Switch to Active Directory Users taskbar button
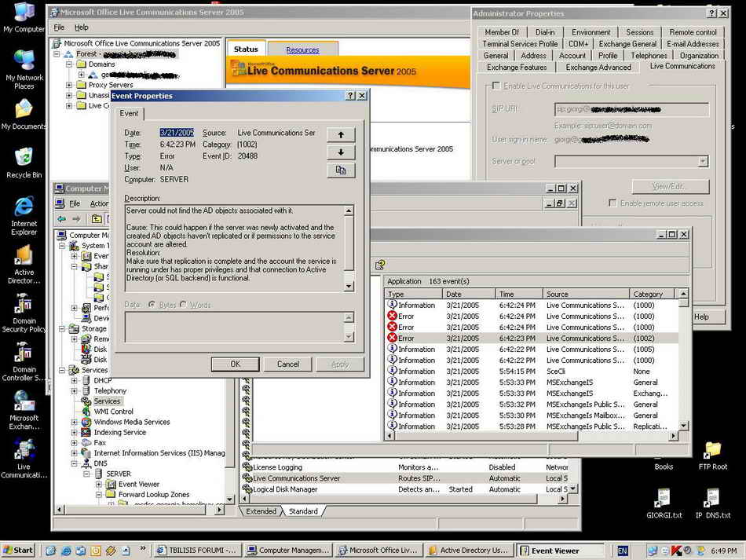Screen dimensions: 746x560 pyautogui.click(x=469, y=551)
